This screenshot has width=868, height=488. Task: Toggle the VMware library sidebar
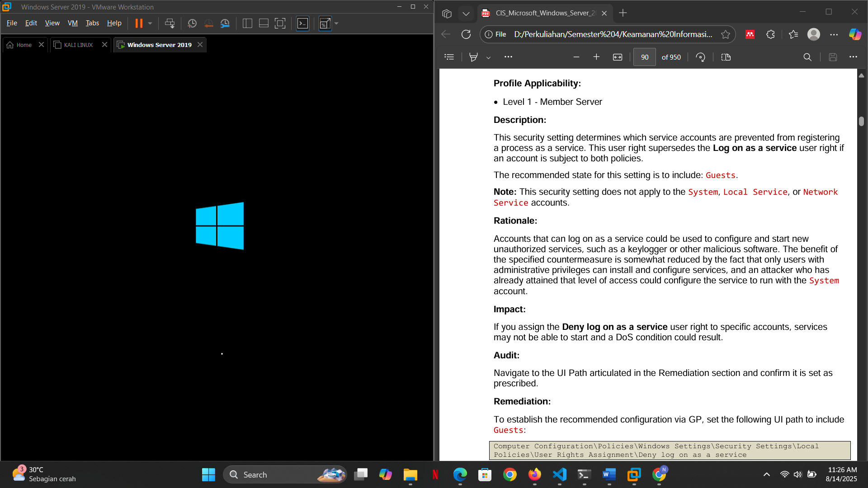[247, 23]
